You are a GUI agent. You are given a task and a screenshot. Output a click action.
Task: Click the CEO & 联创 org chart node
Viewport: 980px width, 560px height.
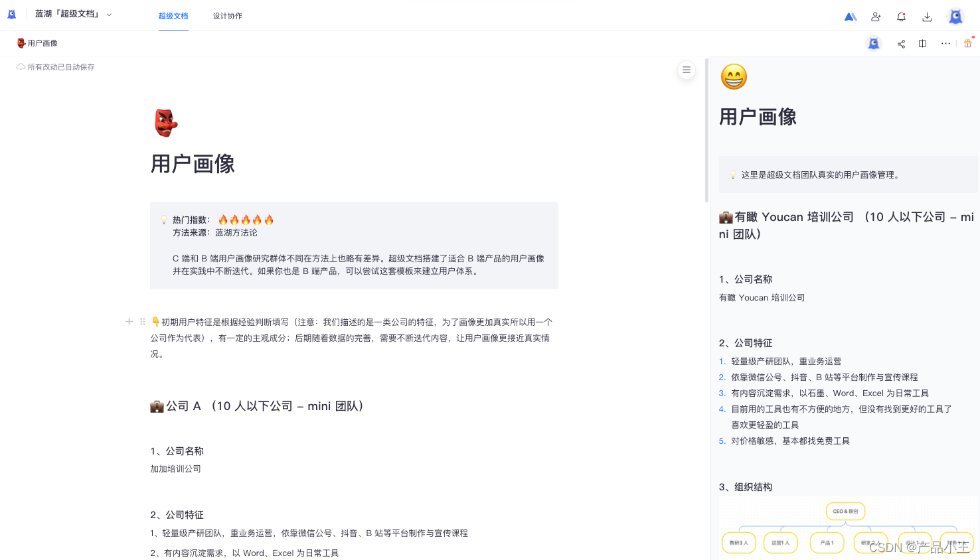(845, 512)
